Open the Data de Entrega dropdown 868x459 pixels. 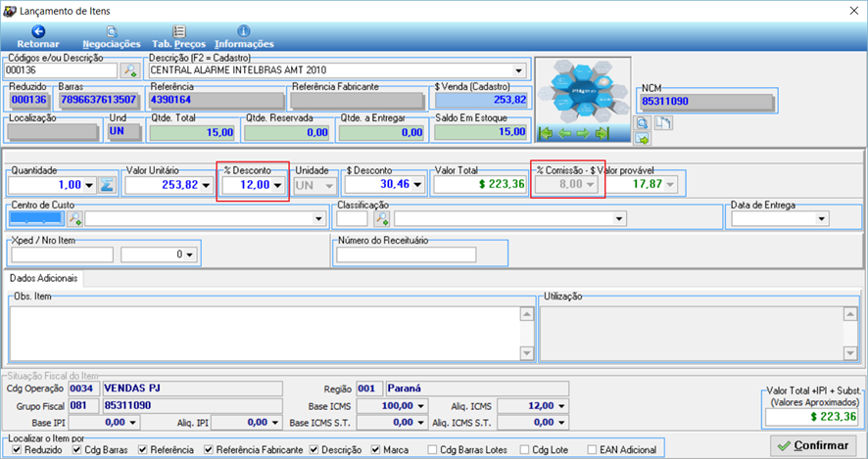pyautogui.click(x=822, y=219)
